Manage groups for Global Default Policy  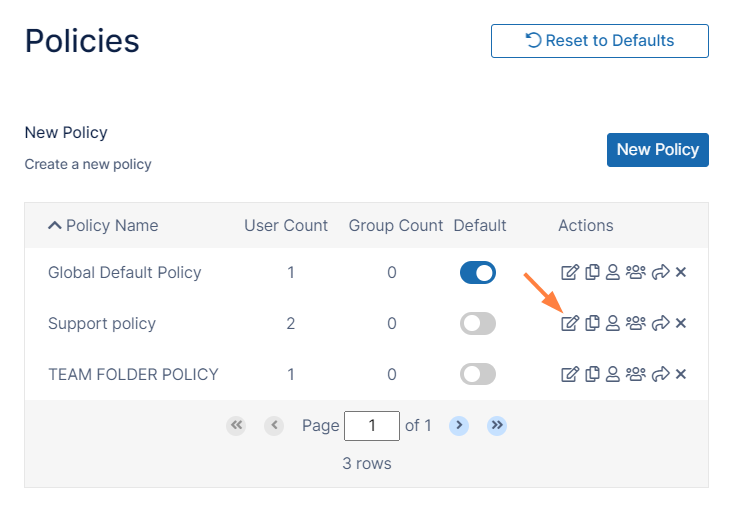635,272
